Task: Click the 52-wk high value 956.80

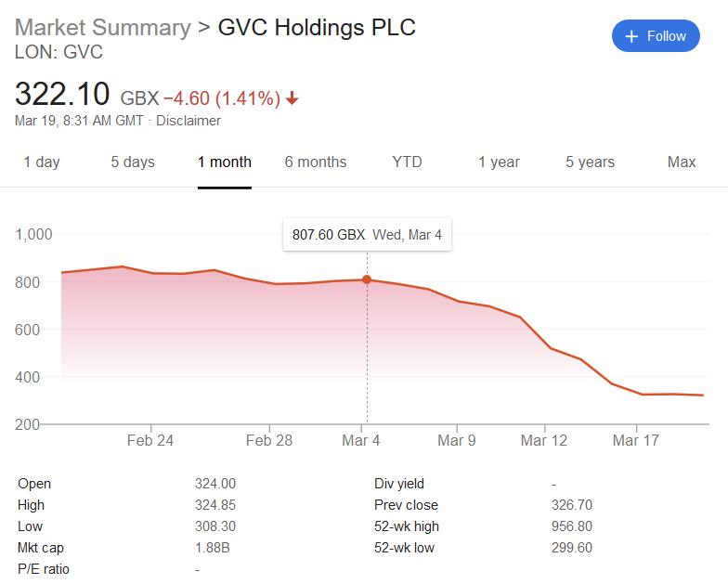Action: [x=572, y=526]
